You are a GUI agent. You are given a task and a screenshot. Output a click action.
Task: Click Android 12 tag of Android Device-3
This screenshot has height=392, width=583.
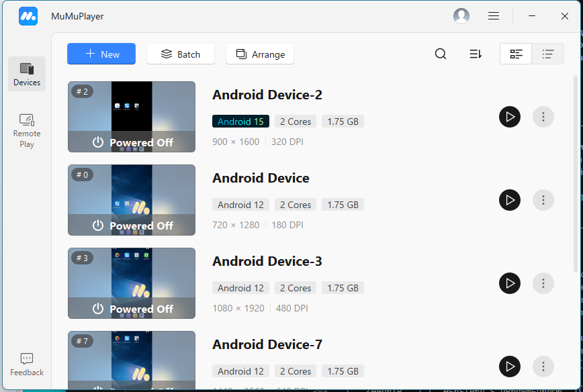[x=240, y=288]
